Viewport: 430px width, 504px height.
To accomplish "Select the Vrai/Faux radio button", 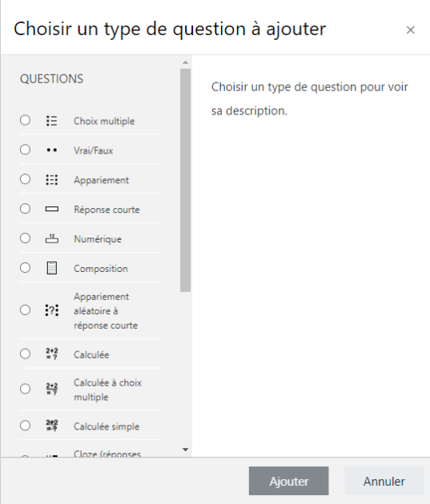I will [25, 150].
